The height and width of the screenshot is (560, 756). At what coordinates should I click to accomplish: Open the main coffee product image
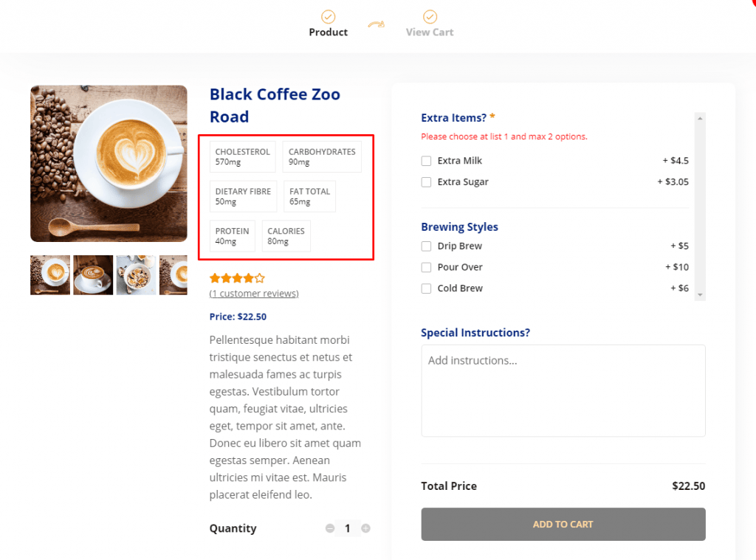(x=109, y=163)
